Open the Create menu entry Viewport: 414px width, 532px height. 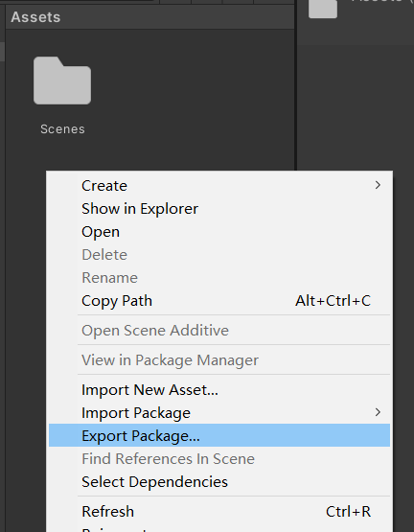[x=219, y=186]
